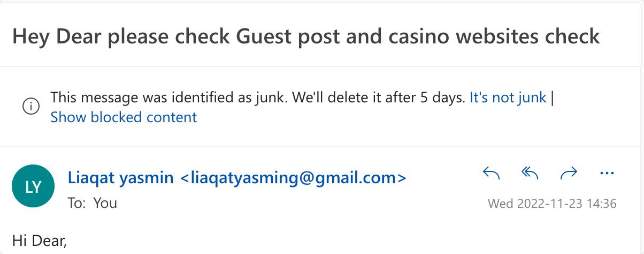644x254 pixels.
Task: Mark message with "It's not junk" link
Action: [x=508, y=98]
